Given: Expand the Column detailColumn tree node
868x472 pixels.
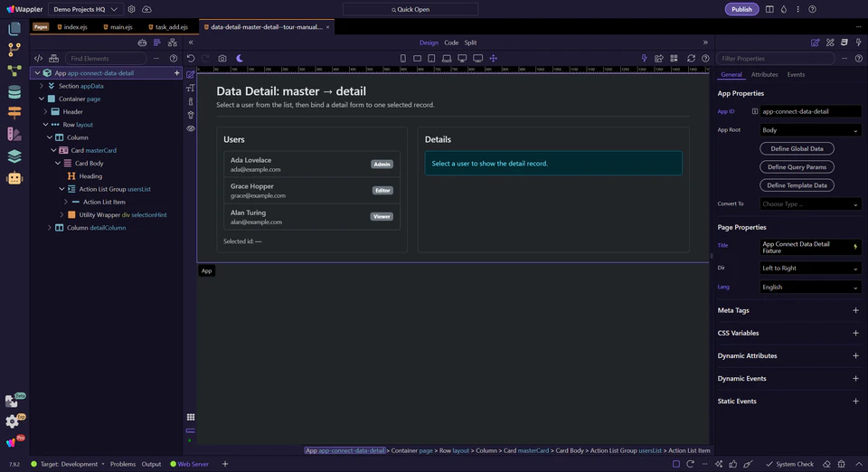Looking at the screenshot, I should coord(50,228).
